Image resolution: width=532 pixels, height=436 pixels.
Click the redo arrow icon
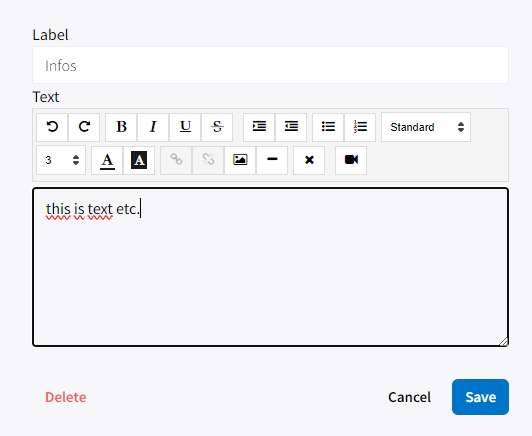click(x=84, y=127)
